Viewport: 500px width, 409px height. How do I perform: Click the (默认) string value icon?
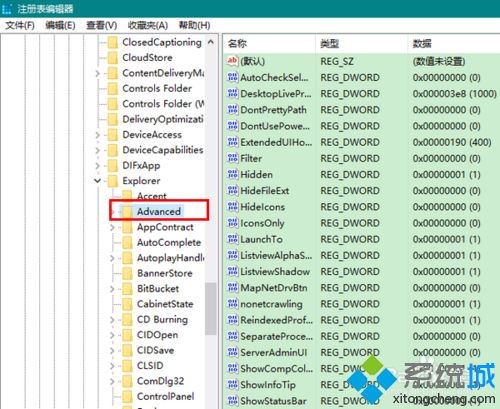pos(232,61)
